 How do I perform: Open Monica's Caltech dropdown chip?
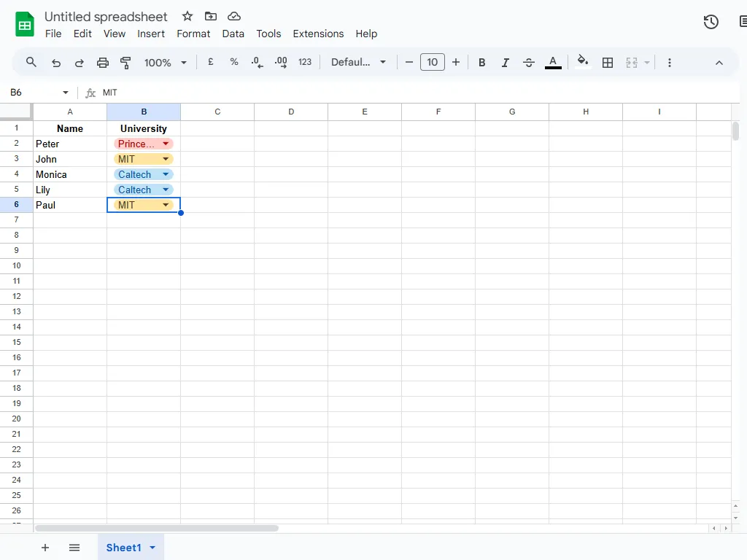tap(144, 174)
